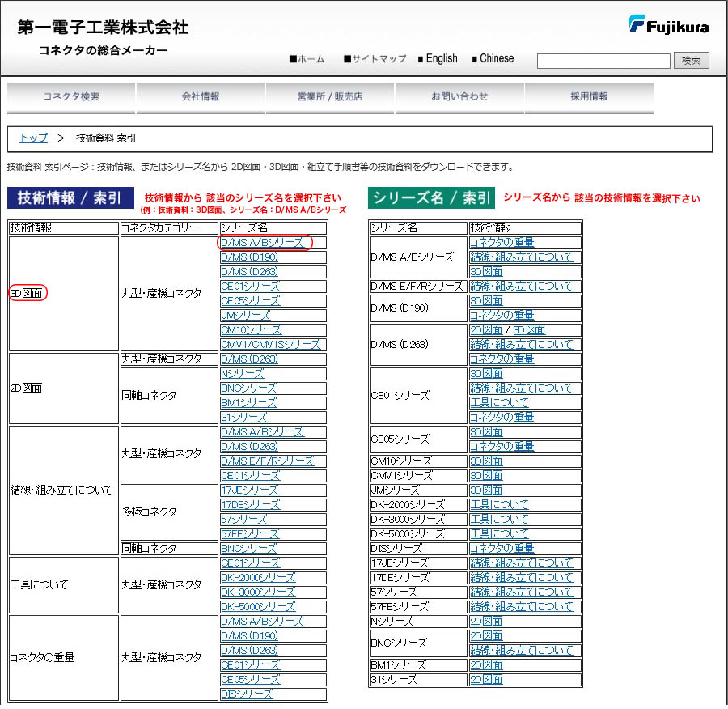Open the Nシリーズ link in left table
This screenshot has width=728, height=709.
(243, 374)
